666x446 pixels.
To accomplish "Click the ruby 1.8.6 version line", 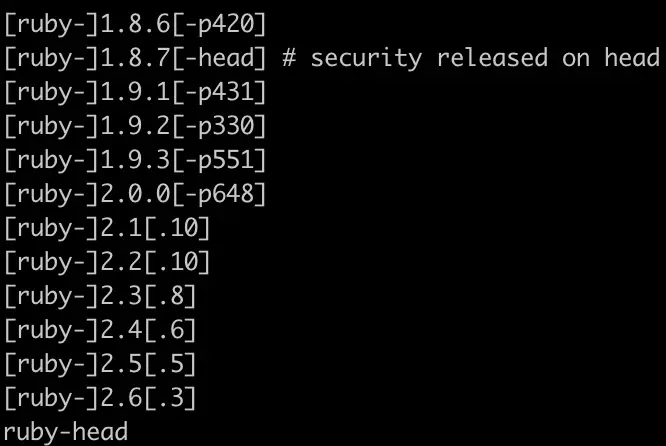I will (135, 22).
